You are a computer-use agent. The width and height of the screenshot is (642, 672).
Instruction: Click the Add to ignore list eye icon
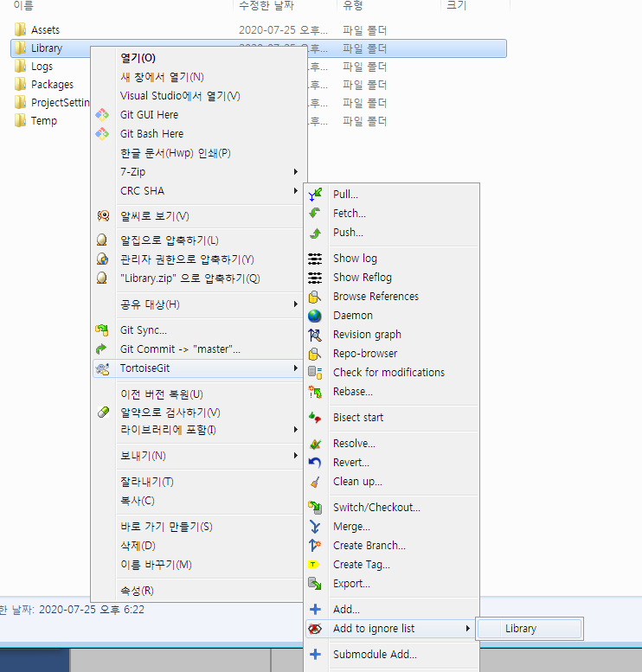point(315,629)
